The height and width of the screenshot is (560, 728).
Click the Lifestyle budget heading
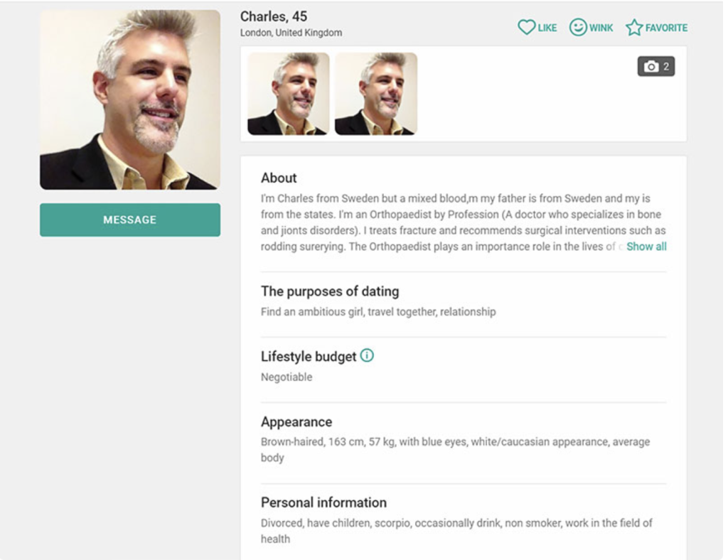pos(309,356)
